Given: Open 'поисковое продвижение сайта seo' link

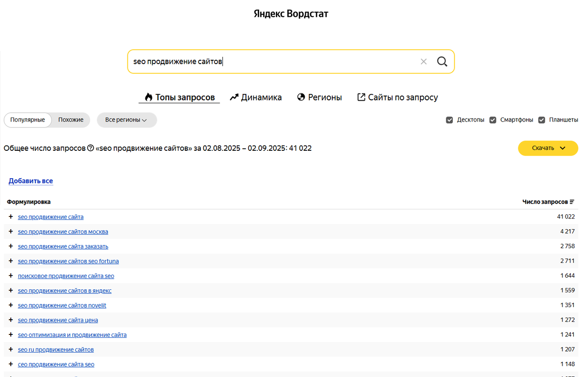Looking at the screenshot, I should click(x=66, y=276).
